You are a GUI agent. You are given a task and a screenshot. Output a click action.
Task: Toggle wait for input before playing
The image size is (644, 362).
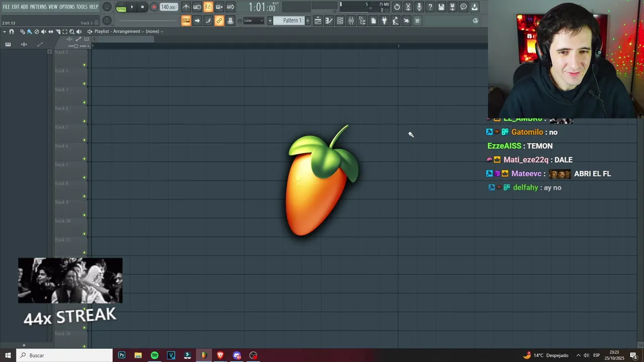pyautogui.click(x=197, y=7)
